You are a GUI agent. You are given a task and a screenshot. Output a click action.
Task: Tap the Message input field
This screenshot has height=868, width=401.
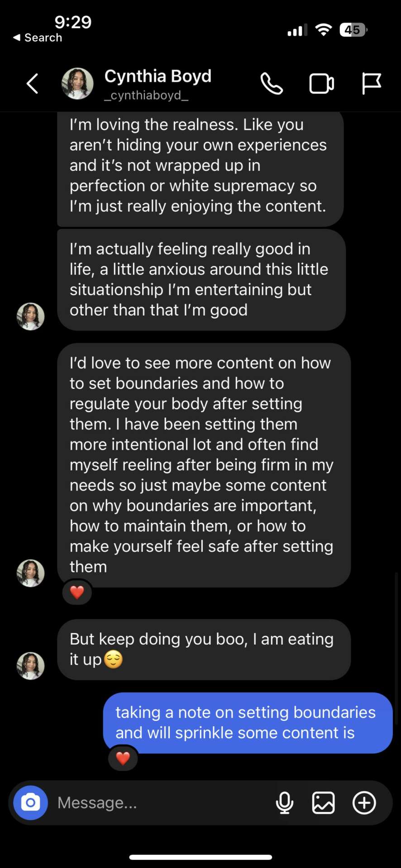tap(158, 803)
